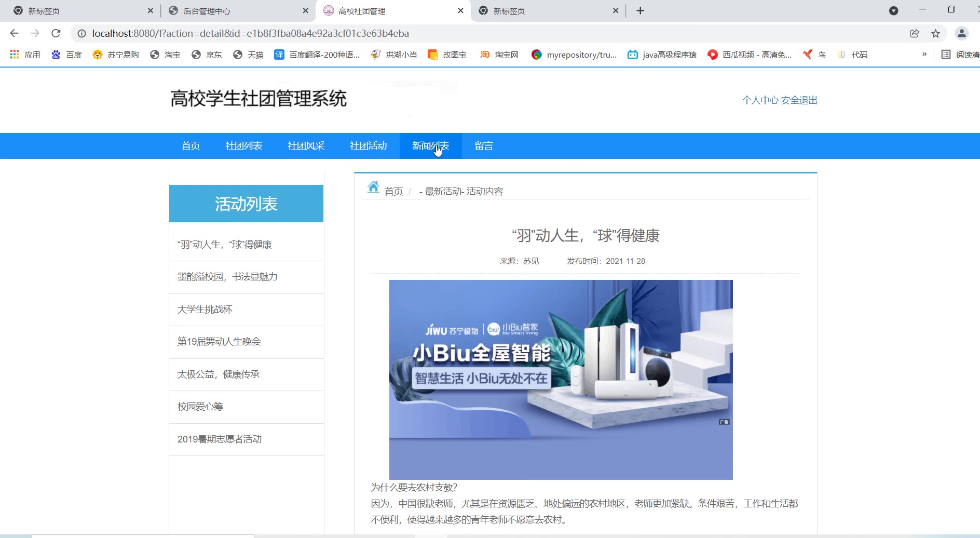The width and height of the screenshot is (980, 538).
Task: Click the 活动列表 sidebar header
Action: coord(246,204)
